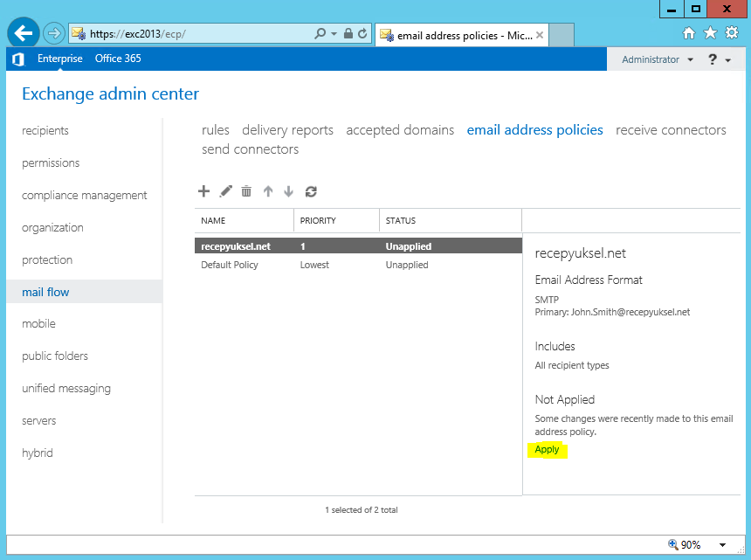Viewport: 751px width, 560px height.
Task: Open the receive connectors tab
Action: (x=671, y=130)
